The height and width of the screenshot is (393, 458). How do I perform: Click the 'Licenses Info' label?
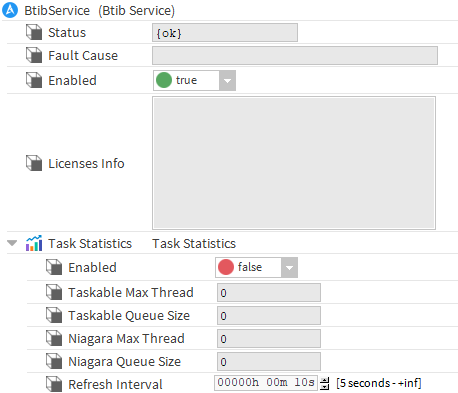tap(86, 163)
